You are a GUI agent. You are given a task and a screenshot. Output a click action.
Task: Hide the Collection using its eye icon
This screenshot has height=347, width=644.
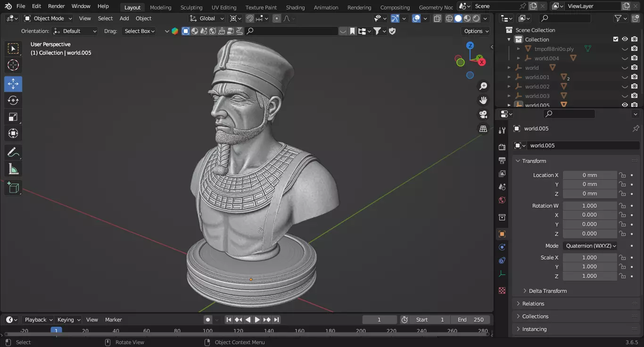[625, 40]
